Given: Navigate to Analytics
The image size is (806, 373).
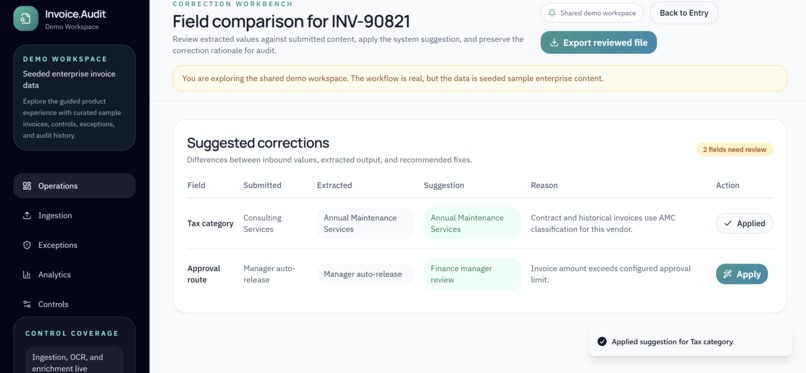Looking at the screenshot, I should click(x=75, y=275).
